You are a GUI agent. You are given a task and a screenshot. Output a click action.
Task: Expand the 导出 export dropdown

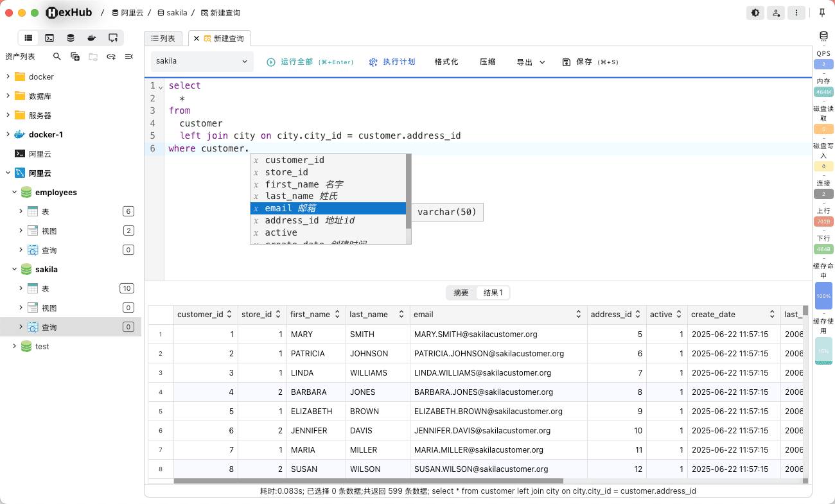pos(531,62)
